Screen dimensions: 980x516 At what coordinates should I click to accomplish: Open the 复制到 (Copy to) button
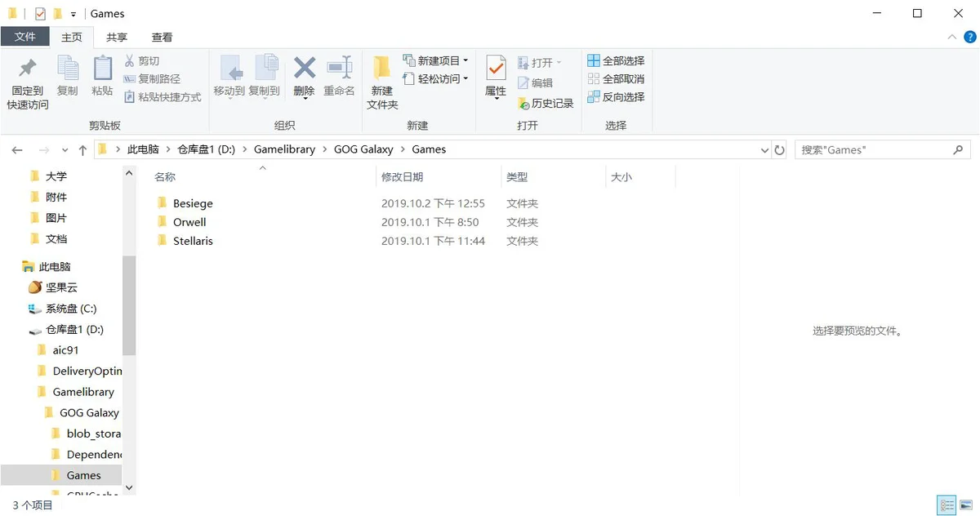coord(264,77)
